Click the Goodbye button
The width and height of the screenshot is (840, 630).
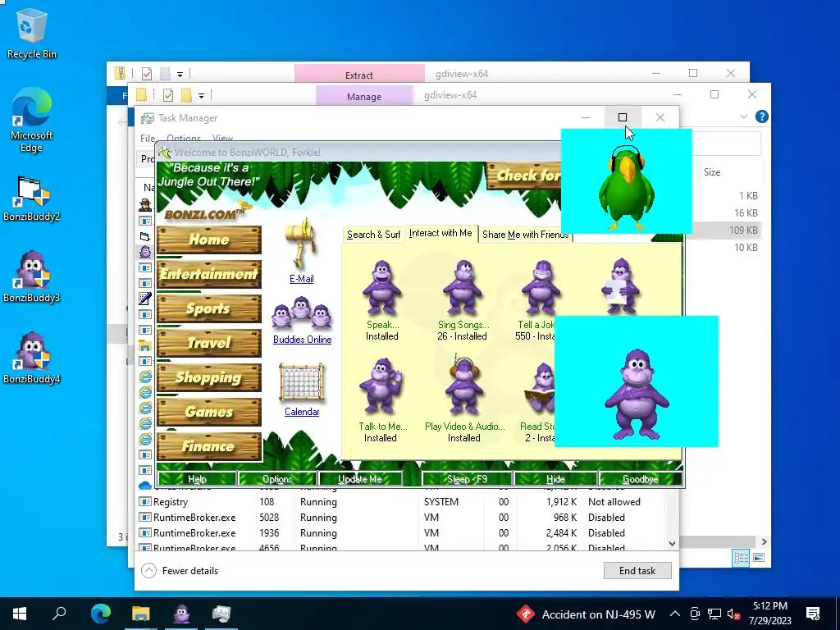(641, 479)
